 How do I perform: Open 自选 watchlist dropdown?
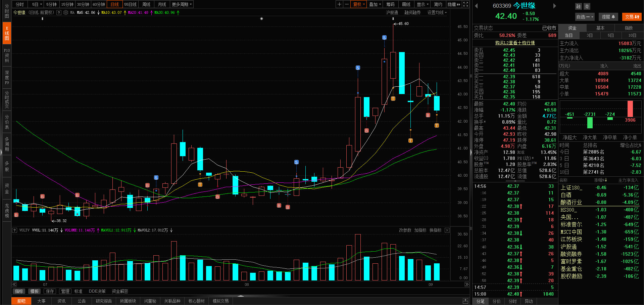(585, 17)
